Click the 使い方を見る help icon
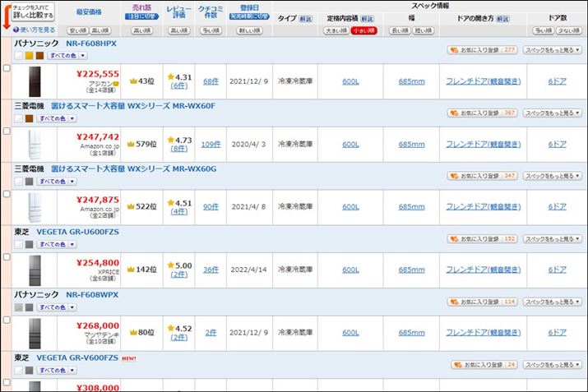 12,30
